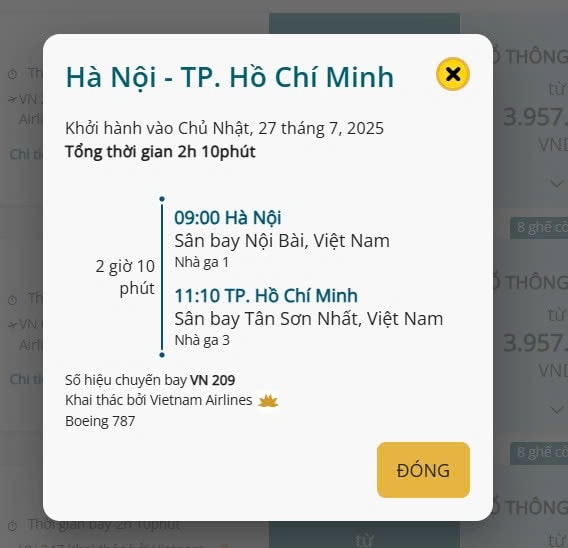Viewport: 568px width, 548px height.
Task: Click the second dimmed clock icon on the left
Action: tap(13, 300)
